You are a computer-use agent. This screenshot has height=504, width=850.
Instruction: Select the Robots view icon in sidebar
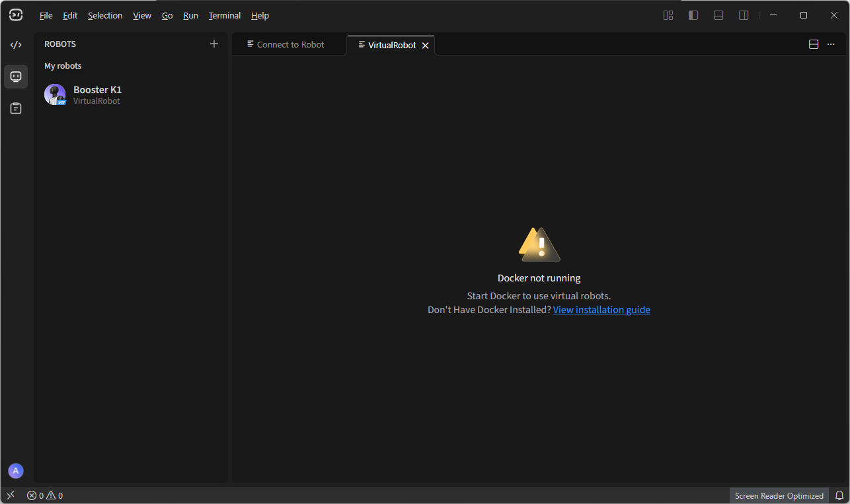16,77
